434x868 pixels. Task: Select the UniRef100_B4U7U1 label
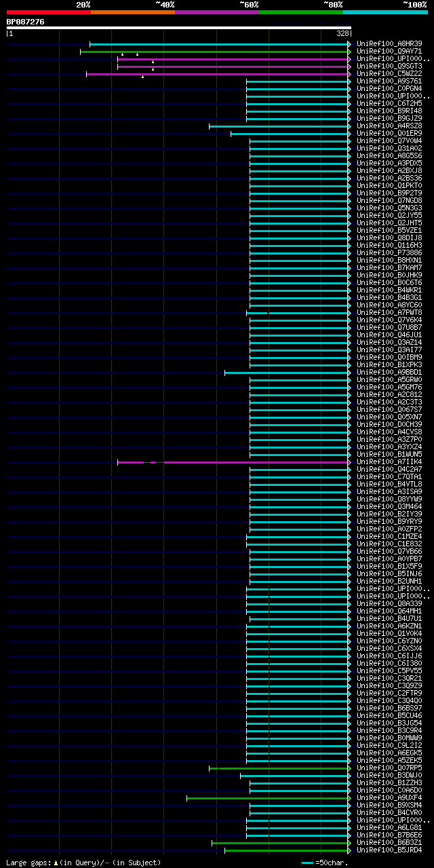[x=389, y=618]
